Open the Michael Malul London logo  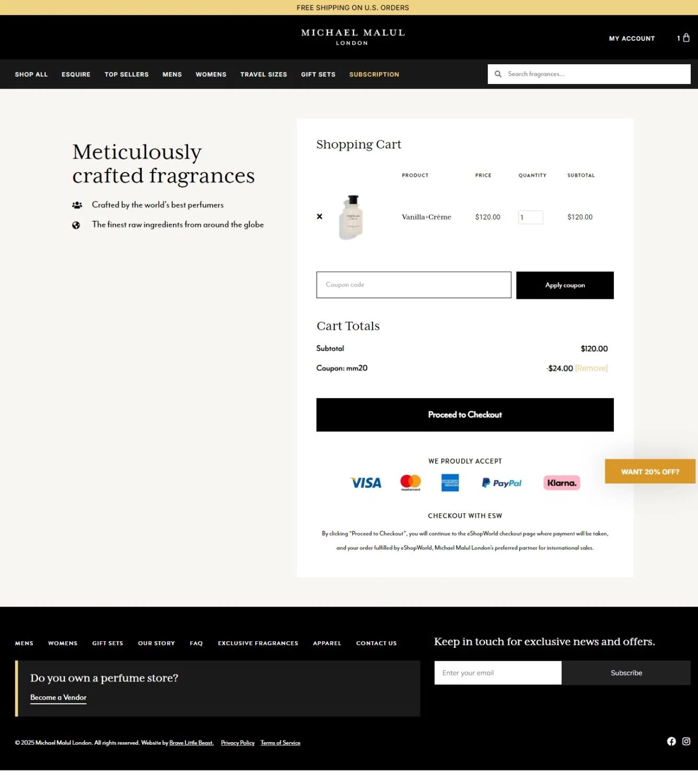[x=352, y=37]
